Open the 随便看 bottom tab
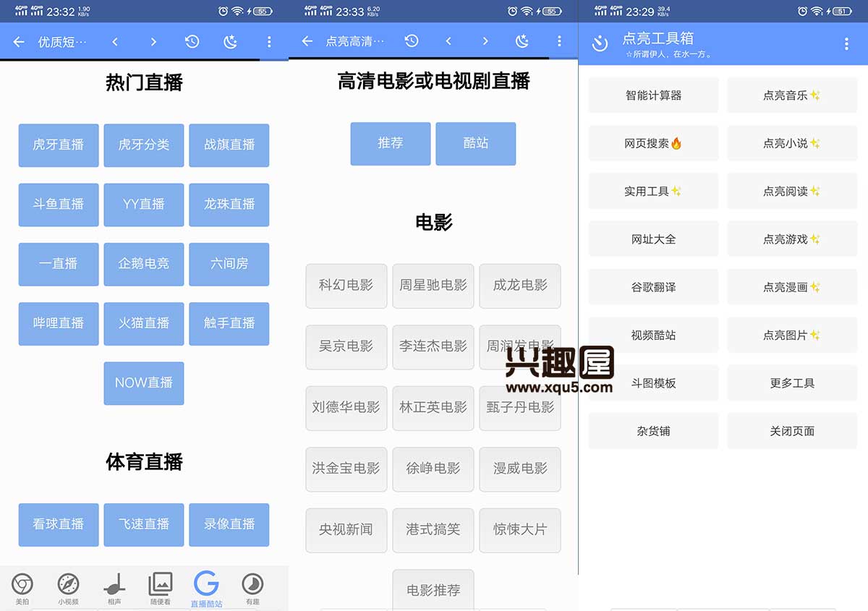The height and width of the screenshot is (611, 868). (160, 589)
